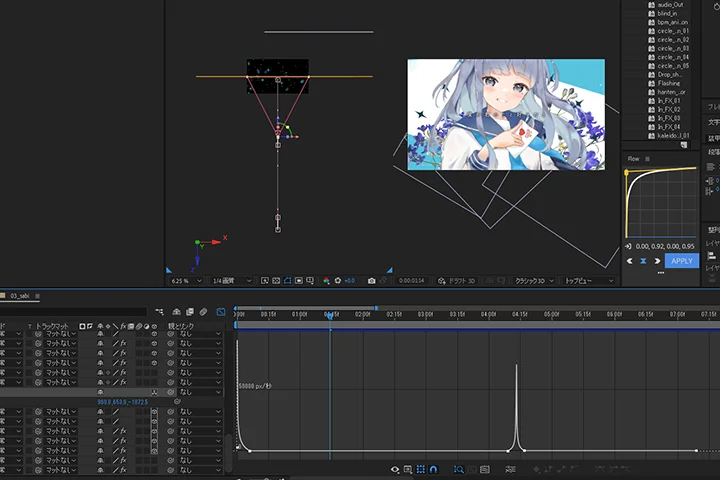Click the anime girl composition preview image
The height and width of the screenshot is (480, 720).
[506, 114]
